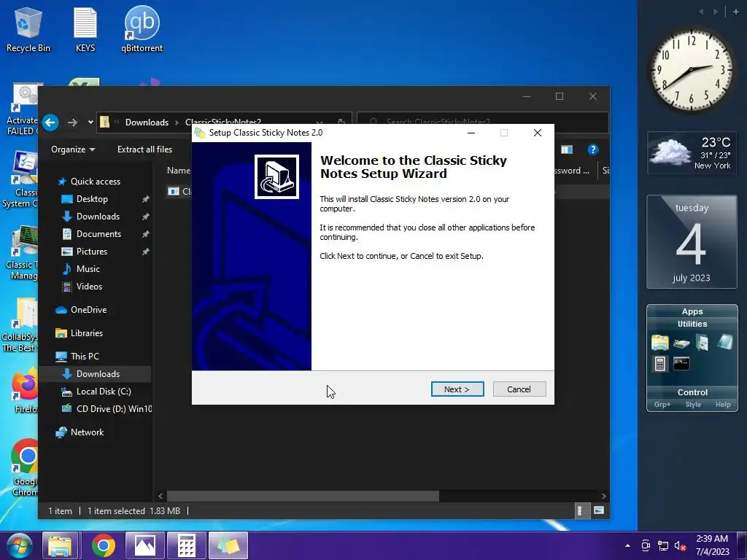Open the Firefox desktop shortcut
Image resolution: width=747 pixels, height=560 pixels.
(25, 391)
